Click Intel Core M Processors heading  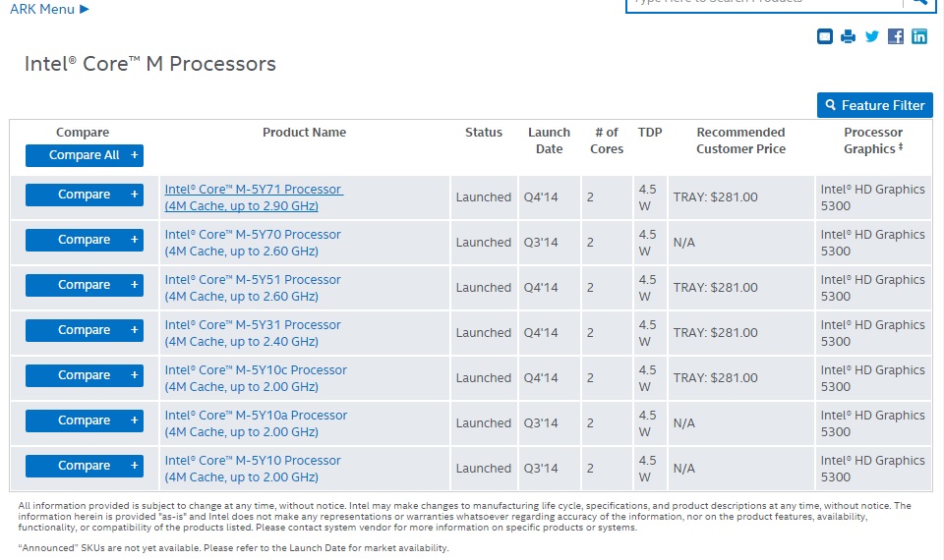[x=149, y=64]
